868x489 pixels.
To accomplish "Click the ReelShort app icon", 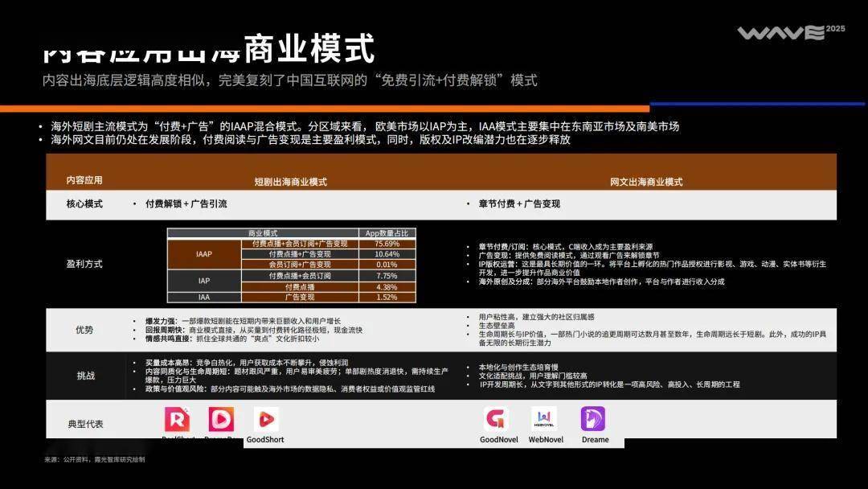I will (178, 420).
